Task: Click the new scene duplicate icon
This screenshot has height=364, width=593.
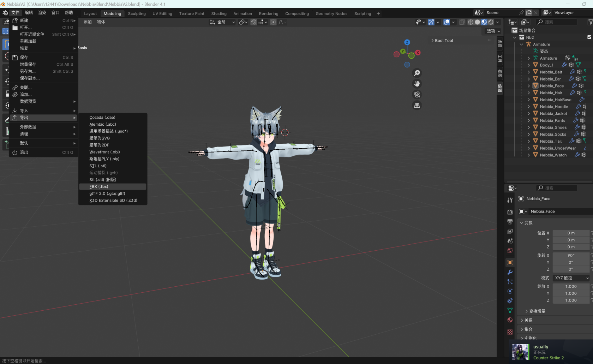Action: [x=529, y=13]
